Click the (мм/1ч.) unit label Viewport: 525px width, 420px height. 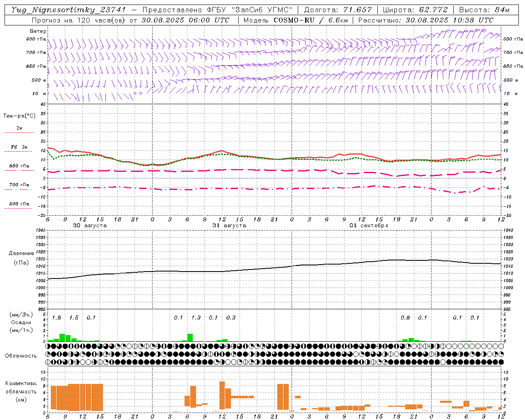[21, 330]
